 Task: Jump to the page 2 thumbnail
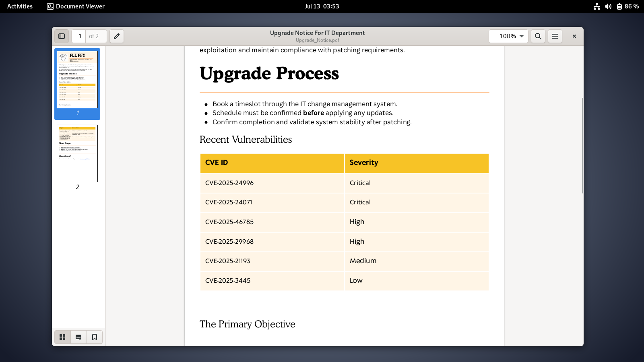(77, 153)
